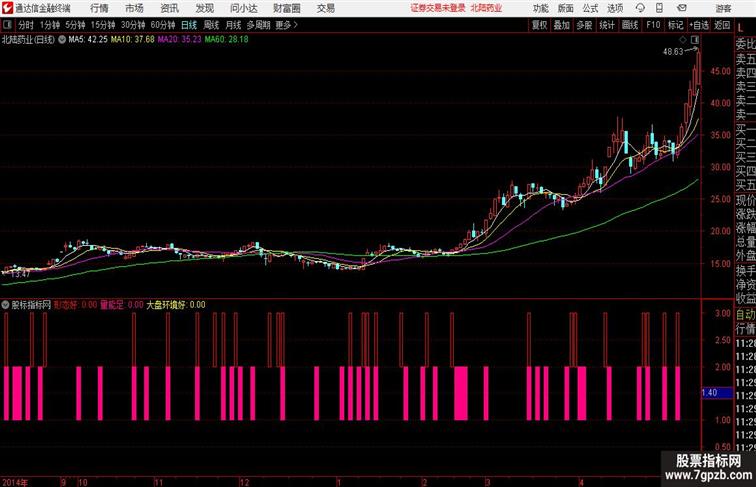This screenshot has width=756, height=487.
Task: Open the 发现 menu
Action: pos(205,8)
